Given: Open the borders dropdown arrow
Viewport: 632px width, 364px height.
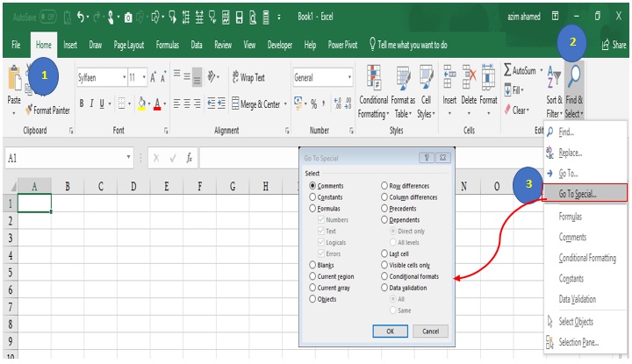Looking at the screenshot, I should pos(129,104).
